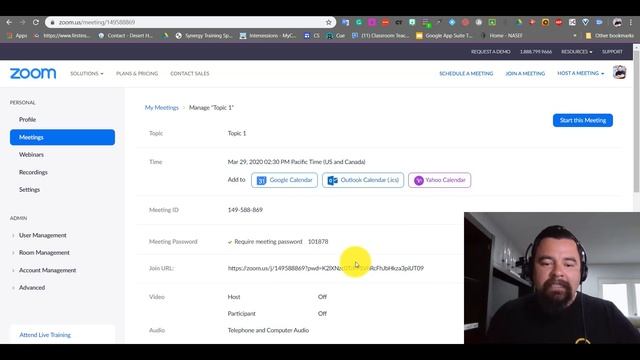This screenshot has height=360, width=640.
Task: Open the Chrome profile avatar in the toolbar
Action: click(x=618, y=22)
